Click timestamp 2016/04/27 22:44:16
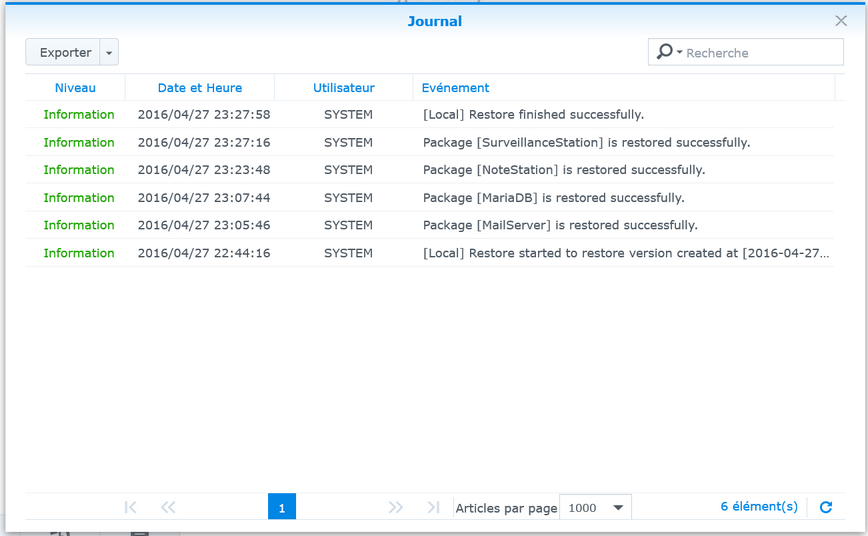Screen dimensions: 868x536 (x=204, y=253)
